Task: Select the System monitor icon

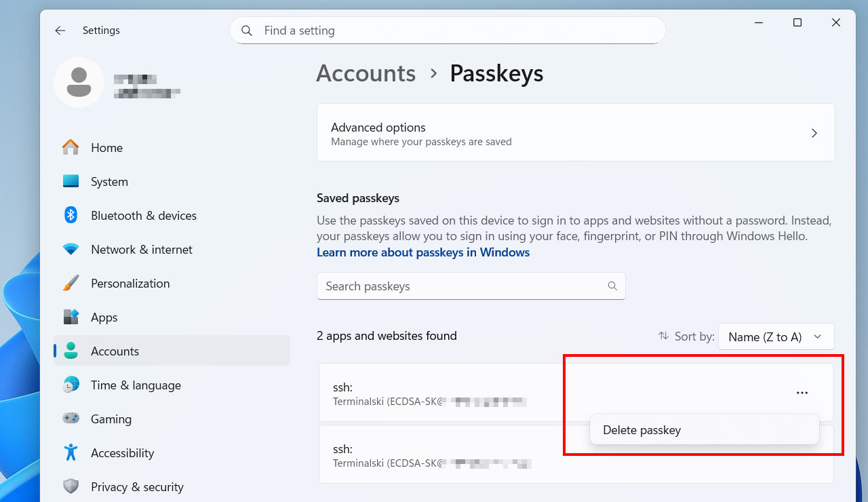Action: (71, 182)
